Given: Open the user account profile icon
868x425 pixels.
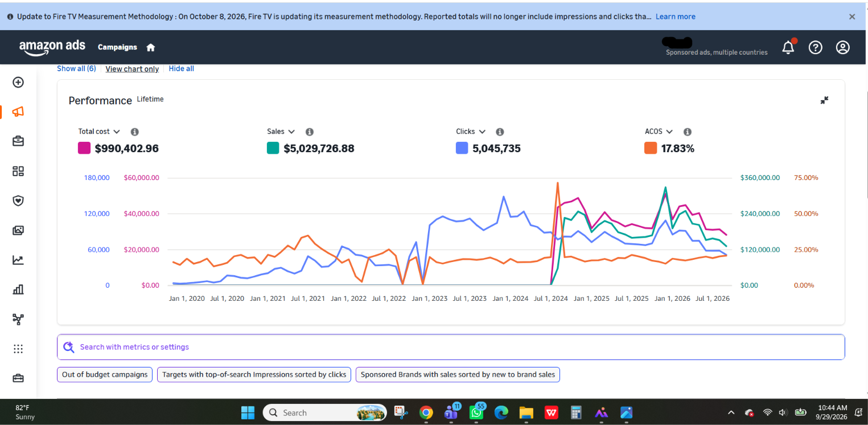Looking at the screenshot, I should [x=843, y=47].
